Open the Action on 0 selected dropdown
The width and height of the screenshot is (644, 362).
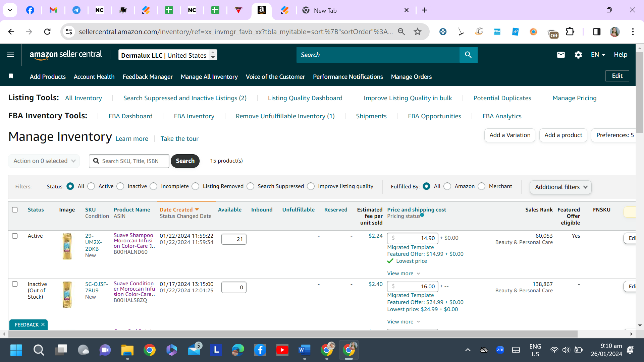click(x=44, y=161)
